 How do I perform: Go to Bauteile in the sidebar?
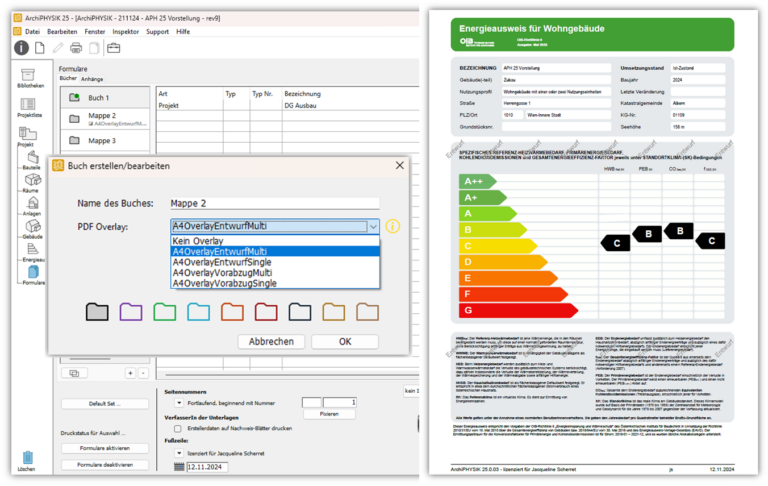32,160
